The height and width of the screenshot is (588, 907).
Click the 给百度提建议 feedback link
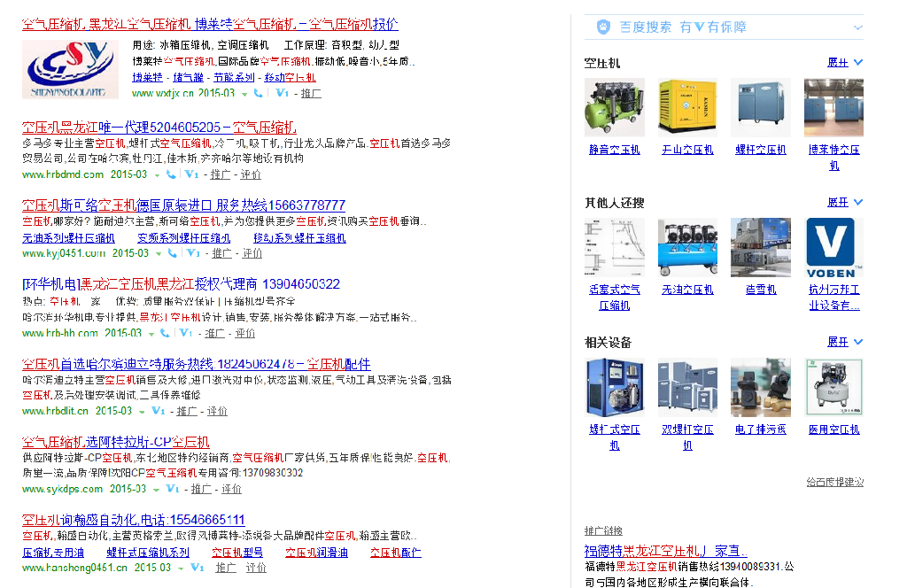pos(834,483)
